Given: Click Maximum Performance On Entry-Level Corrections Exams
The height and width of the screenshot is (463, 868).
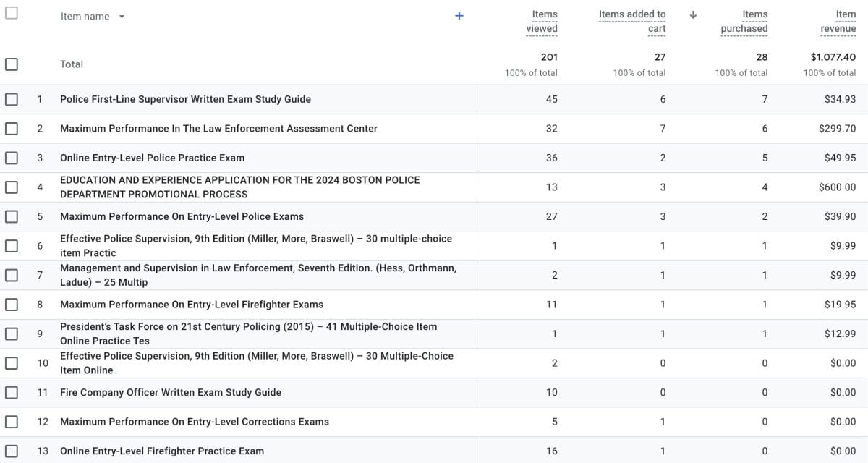Looking at the screenshot, I should click(x=194, y=422).
